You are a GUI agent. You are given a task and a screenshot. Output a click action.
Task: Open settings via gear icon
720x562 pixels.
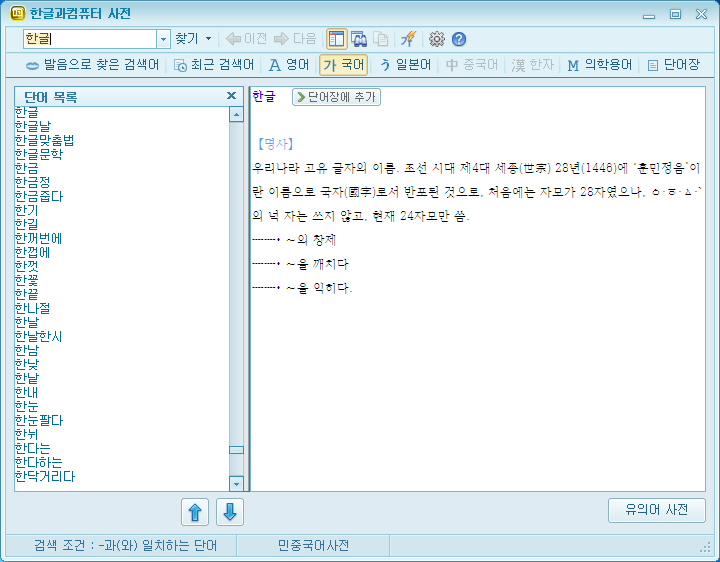pos(437,39)
